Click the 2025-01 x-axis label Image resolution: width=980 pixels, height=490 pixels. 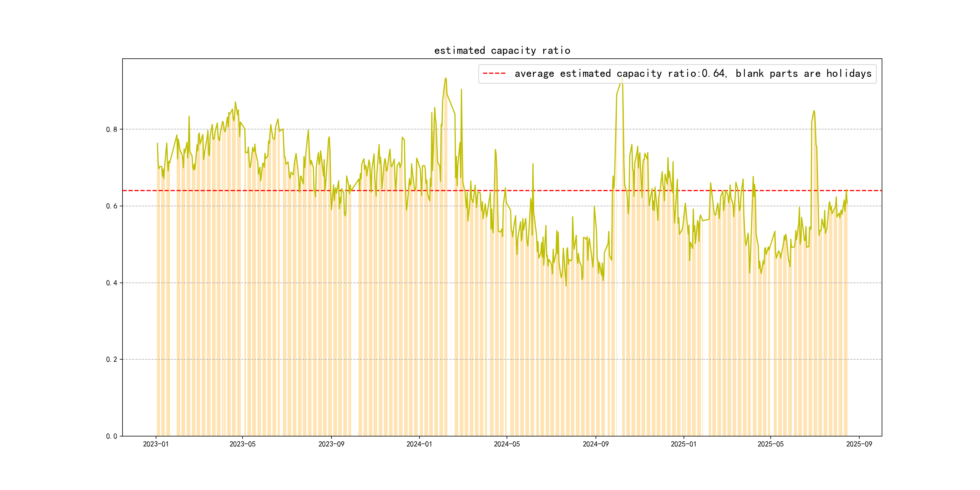683,444
